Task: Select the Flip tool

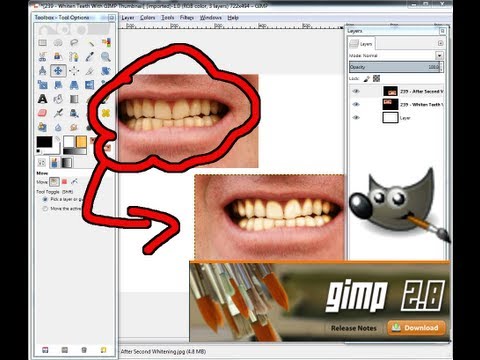Action: [x=90, y=85]
